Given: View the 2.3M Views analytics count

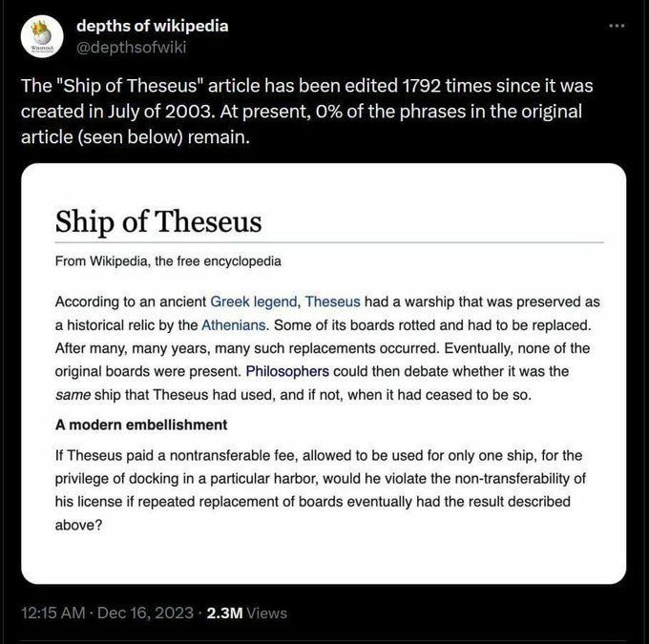Looking at the screenshot, I should 246,613.
